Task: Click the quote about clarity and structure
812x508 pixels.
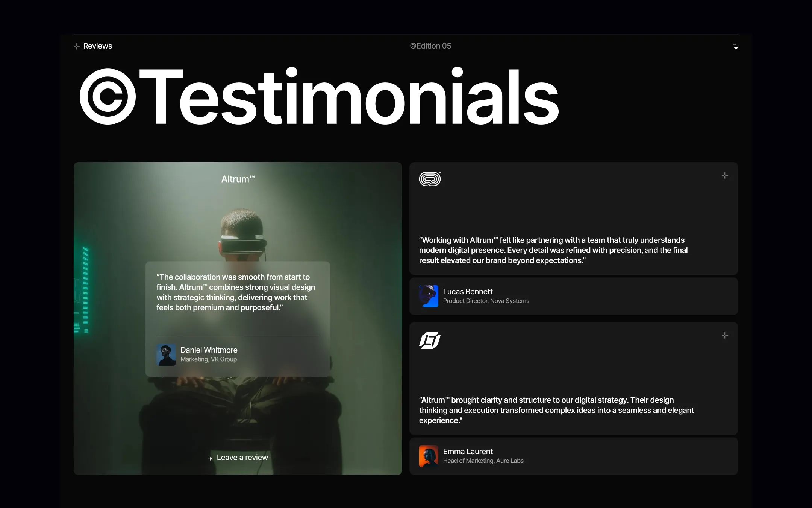Action: coord(556,410)
